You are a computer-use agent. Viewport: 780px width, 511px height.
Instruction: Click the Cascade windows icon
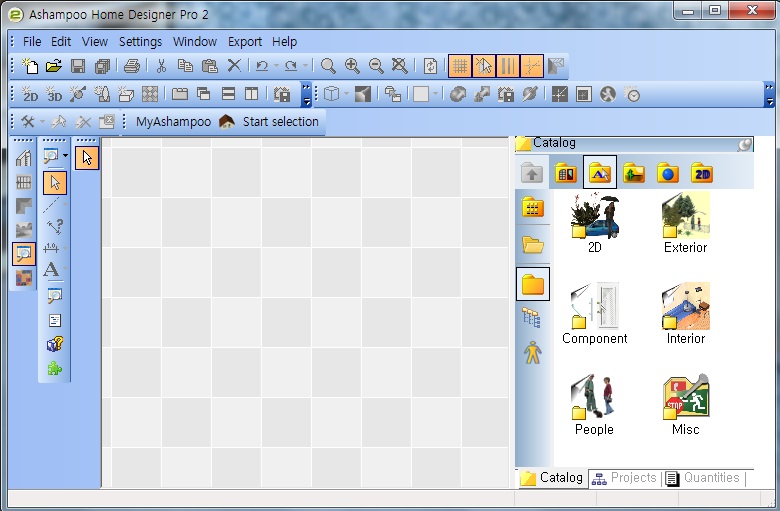(x=203, y=94)
